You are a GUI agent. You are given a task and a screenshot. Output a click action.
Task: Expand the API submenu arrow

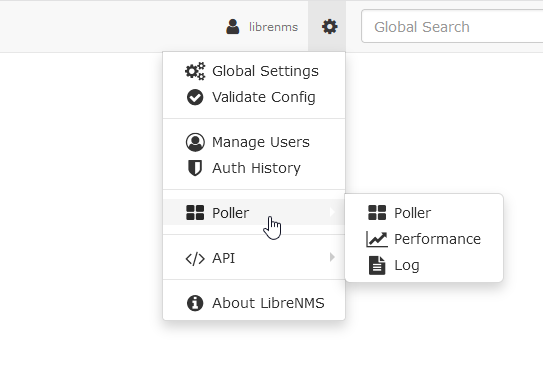point(332,257)
